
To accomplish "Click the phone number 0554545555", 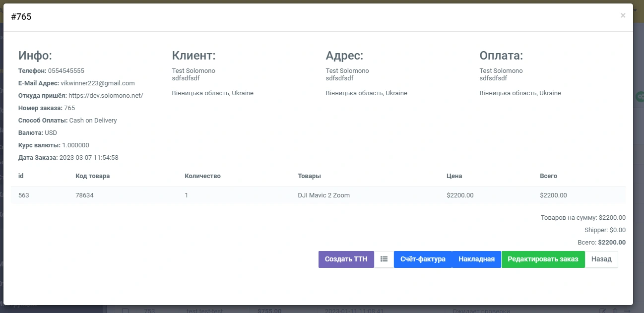I will (66, 71).
